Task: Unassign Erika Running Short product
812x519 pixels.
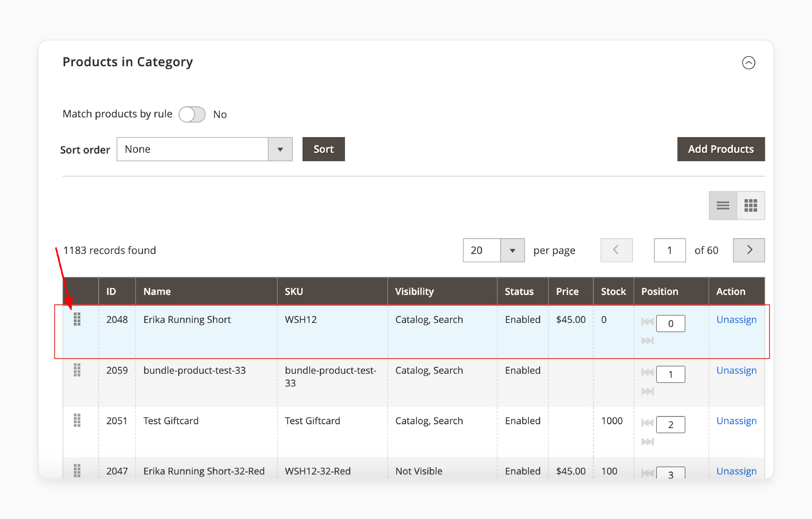Action: tap(736, 320)
